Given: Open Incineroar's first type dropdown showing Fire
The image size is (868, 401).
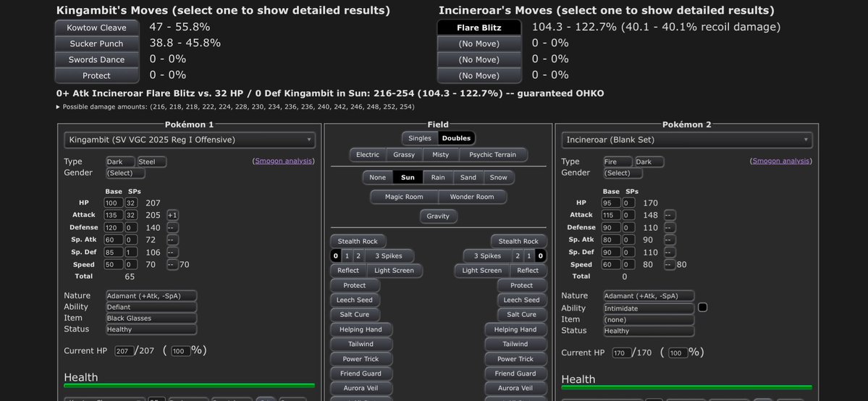Looking at the screenshot, I should click(618, 161).
